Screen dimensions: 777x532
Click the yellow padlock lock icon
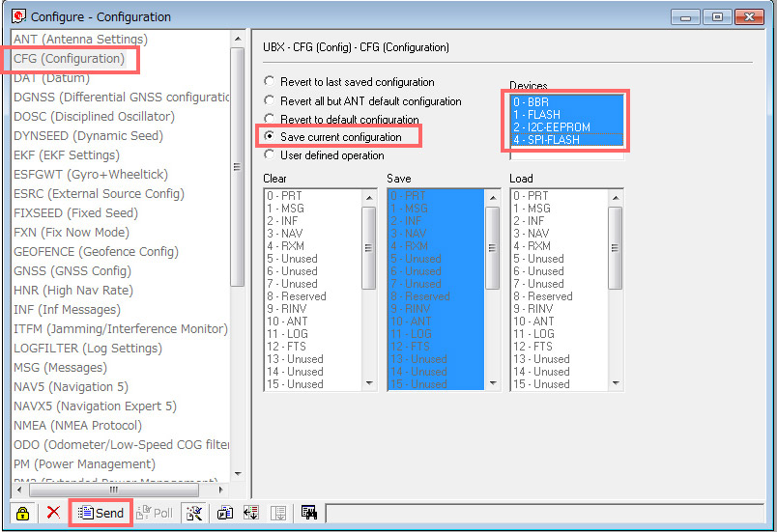(22, 513)
